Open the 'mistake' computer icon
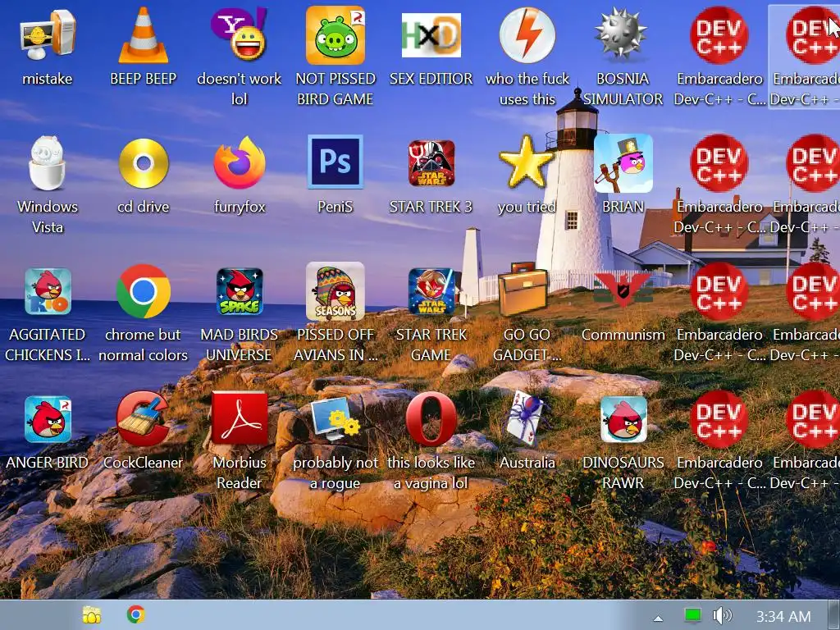Image resolution: width=840 pixels, height=630 pixels. pyautogui.click(x=47, y=36)
